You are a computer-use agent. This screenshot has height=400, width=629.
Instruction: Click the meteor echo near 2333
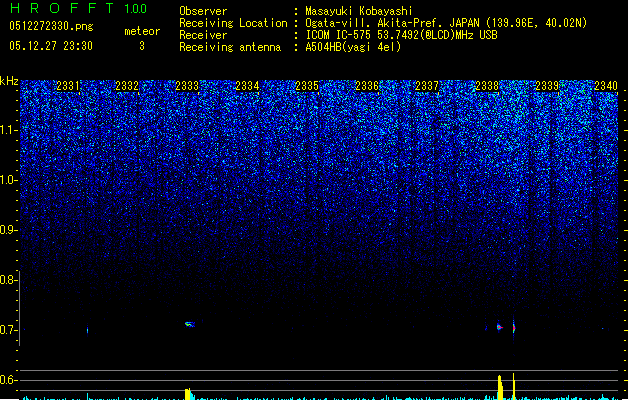coord(190,324)
